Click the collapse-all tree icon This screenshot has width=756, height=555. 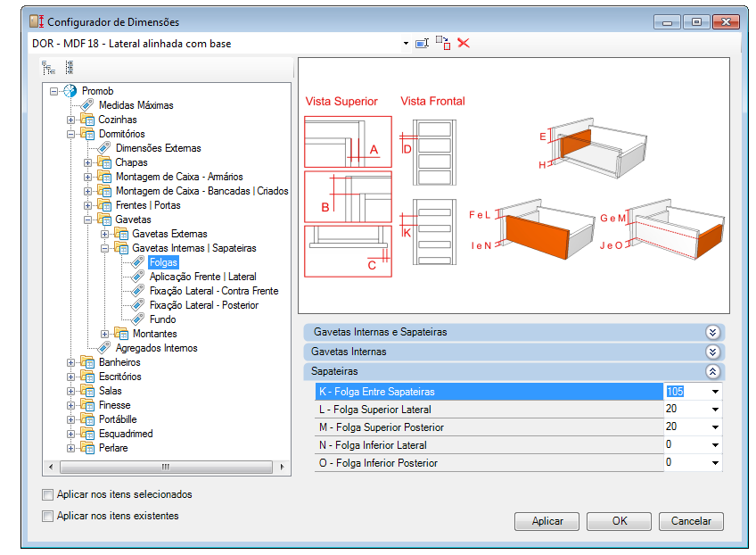tap(70, 68)
